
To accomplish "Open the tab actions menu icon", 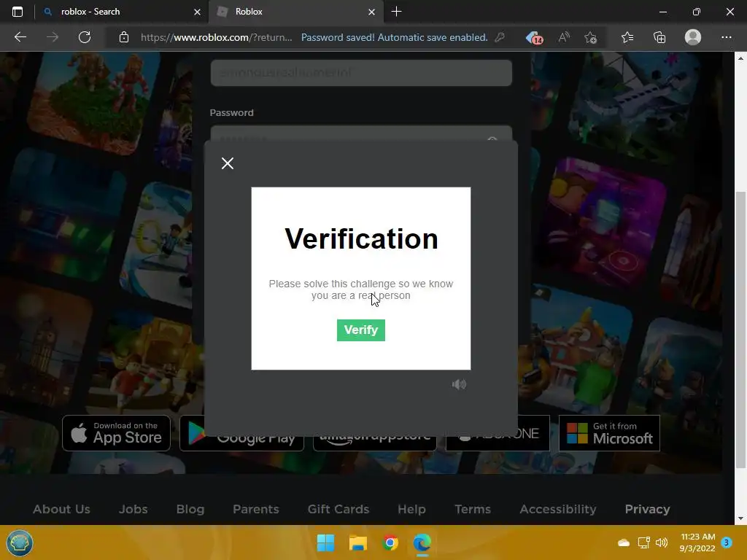I will pos(18,12).
